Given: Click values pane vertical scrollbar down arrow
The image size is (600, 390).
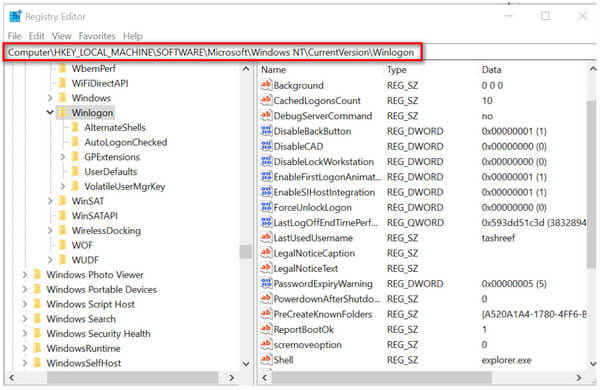Looking at the screenshot, I should [x=593, y=364].
